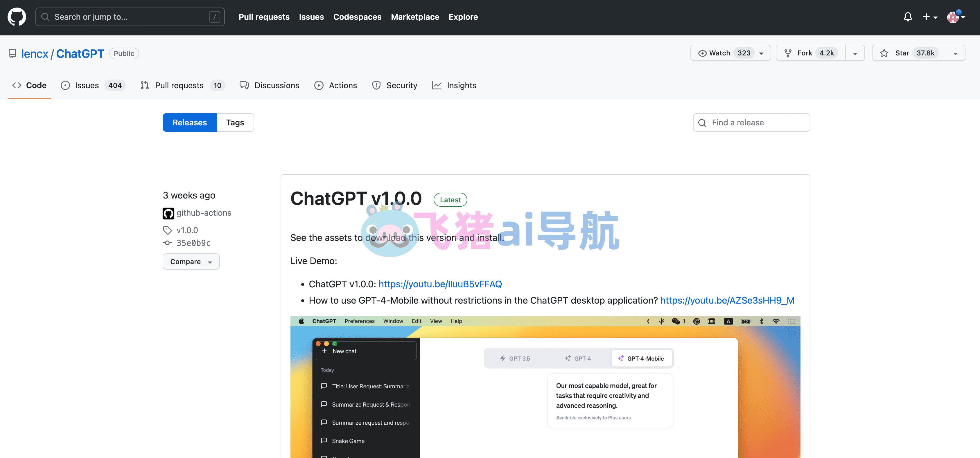Open the lencx owner link
The width and height of the screenshot is (980, 458).
[35, 54]
